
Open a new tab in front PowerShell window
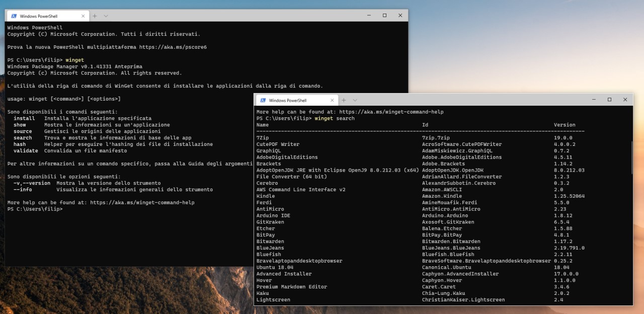pyautogui.click(x=344, y=100)
